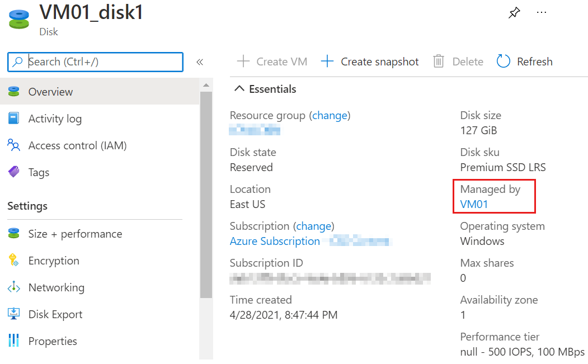The width and height of the screenshot is (588, 364).
Task: Switch to the Overview section
Action: coord(50,91)
